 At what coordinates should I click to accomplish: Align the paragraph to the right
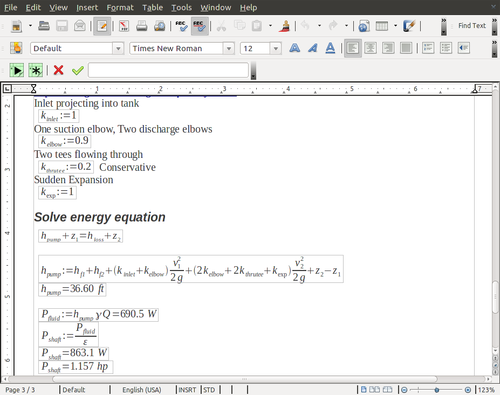click(388, 48)
